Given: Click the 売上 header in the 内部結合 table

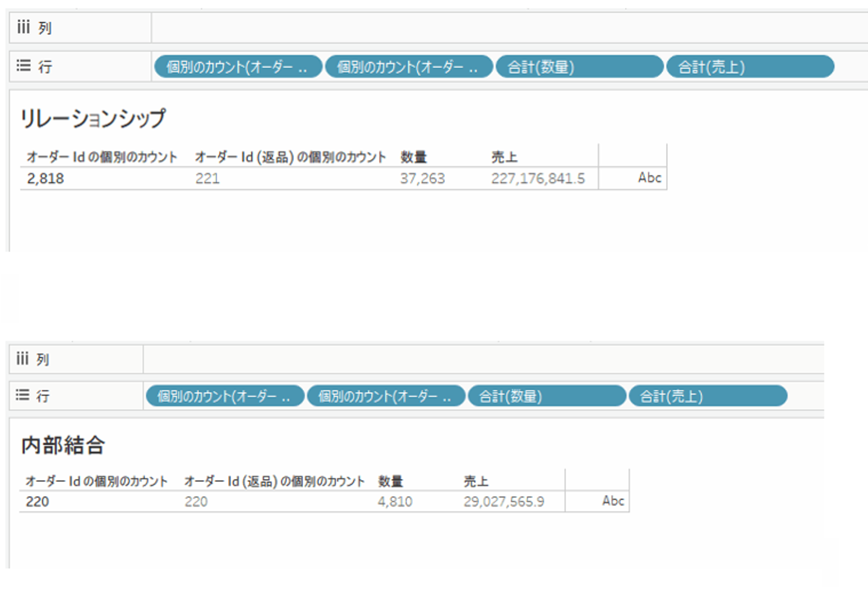Looking at the screenshot, I should 476,482.
